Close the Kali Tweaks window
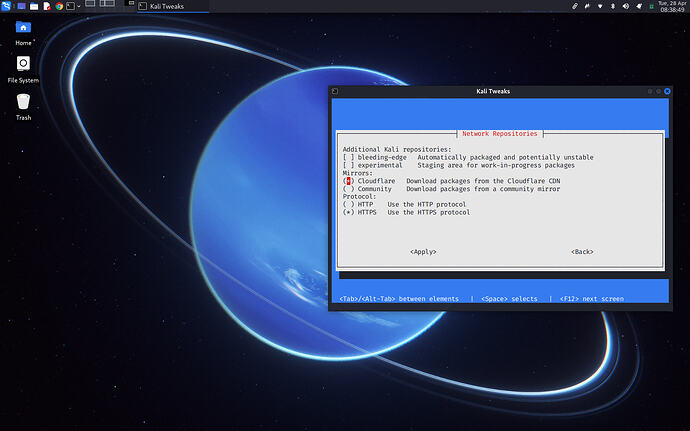690x431 pixels. click(667, 91)
